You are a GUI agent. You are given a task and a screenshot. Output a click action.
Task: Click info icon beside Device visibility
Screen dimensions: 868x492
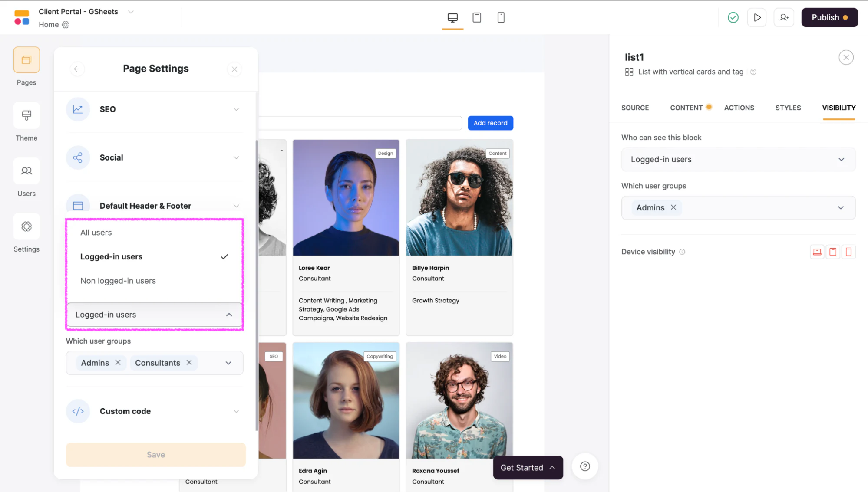682,252
